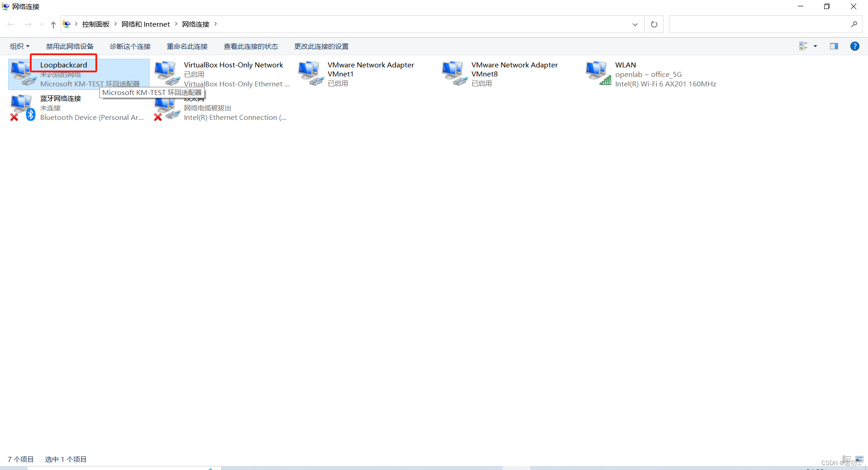Click 查看此连接的状态 in the toolbar
The height and width of the screenshot is (470, 868).
(251, 47)
